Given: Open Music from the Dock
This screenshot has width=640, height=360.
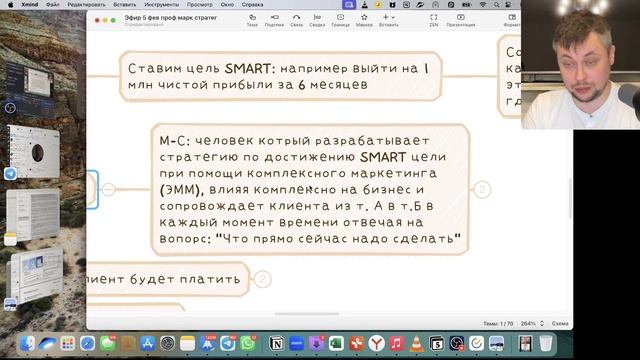Looking at the screenshot, I should point(396,343).
